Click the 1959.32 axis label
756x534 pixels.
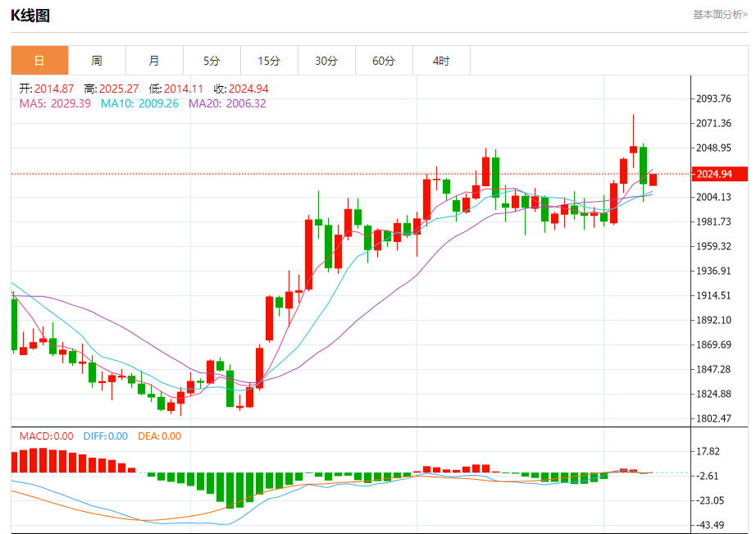[x=713, y=247]
